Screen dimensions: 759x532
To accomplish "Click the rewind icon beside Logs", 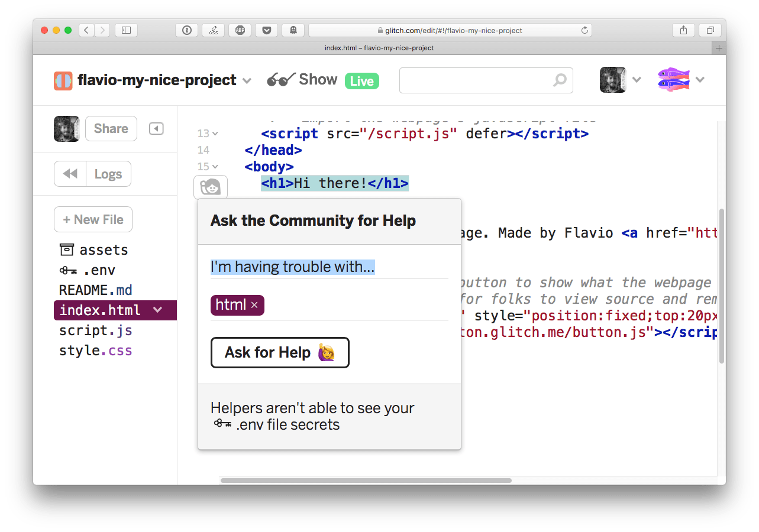I will click(x=70, y=174).
